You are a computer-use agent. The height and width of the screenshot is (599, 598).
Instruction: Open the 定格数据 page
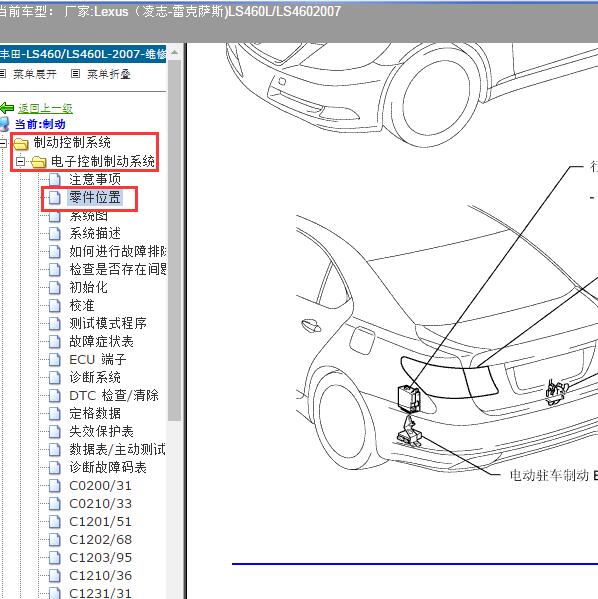tap(95, 413)
